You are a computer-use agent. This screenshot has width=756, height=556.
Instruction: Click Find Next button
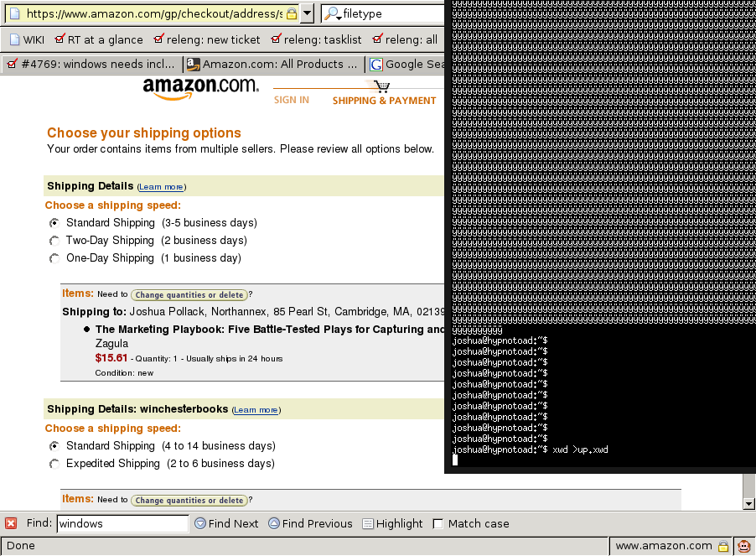pos(226,523)
